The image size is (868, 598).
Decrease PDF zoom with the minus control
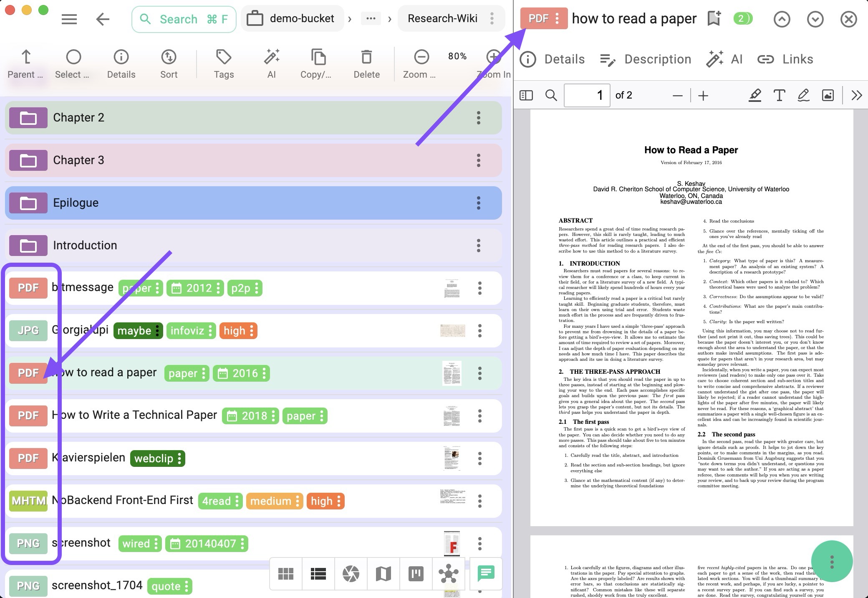677,95
